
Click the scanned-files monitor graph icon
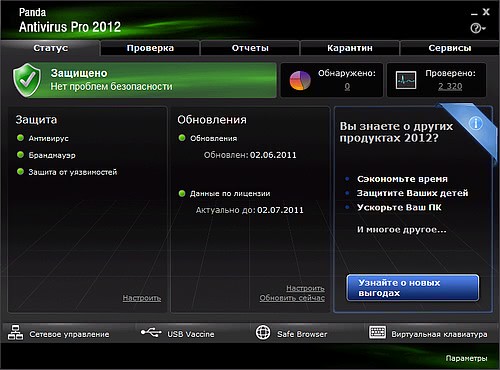tap(406, 80)
